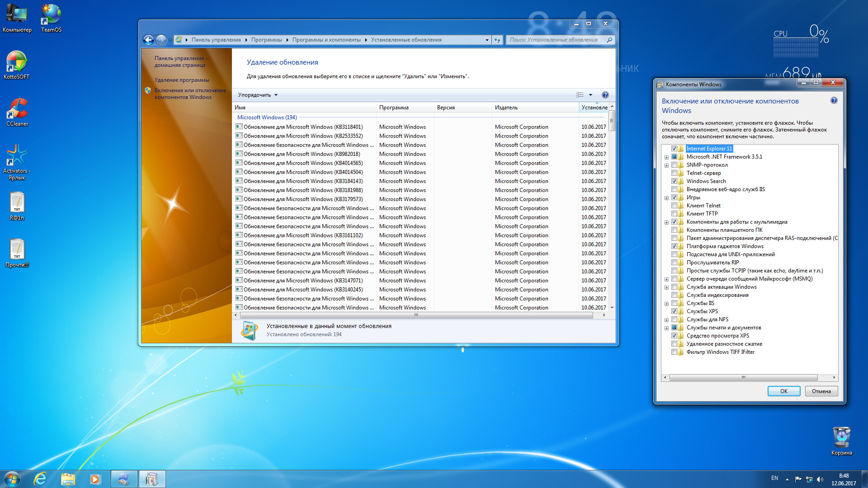Enable Фильтр Windows TIFF IFilter checkbox
Viewport: 868px width, 488px height.
click(x=674, y=352)
